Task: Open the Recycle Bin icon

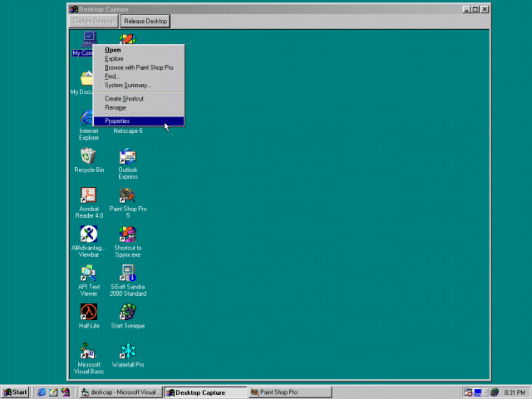Action: pyautogui.click(x=89, y=156)
